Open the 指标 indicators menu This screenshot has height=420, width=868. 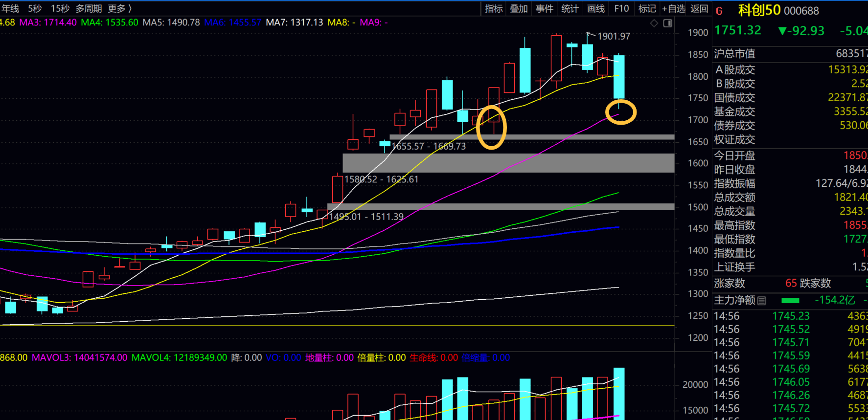(x=494, y=8)
